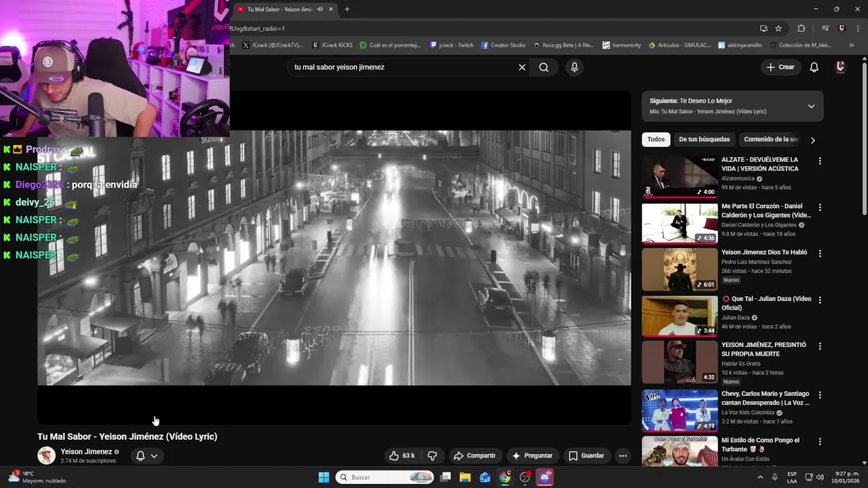The width and height of the screenshot is (868, 488).
Task: Open Windows Start menu
Action: click(x=323, y=477)
